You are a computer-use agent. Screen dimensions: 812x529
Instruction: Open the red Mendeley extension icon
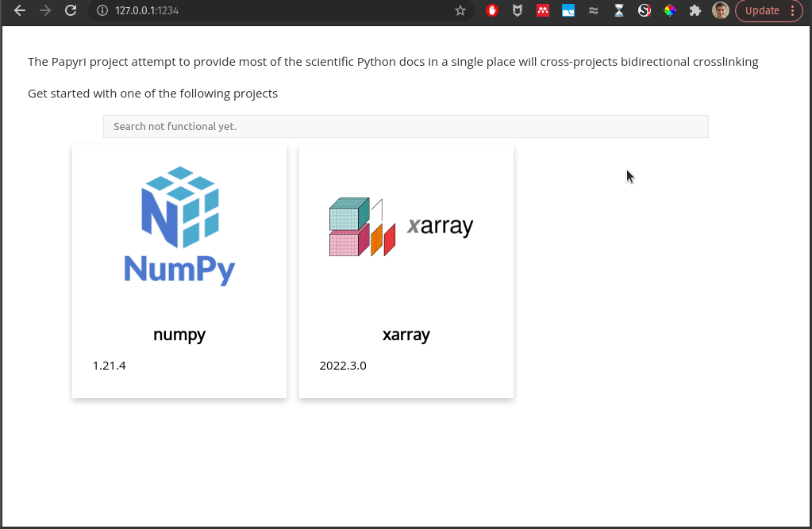tap(543, 10)
